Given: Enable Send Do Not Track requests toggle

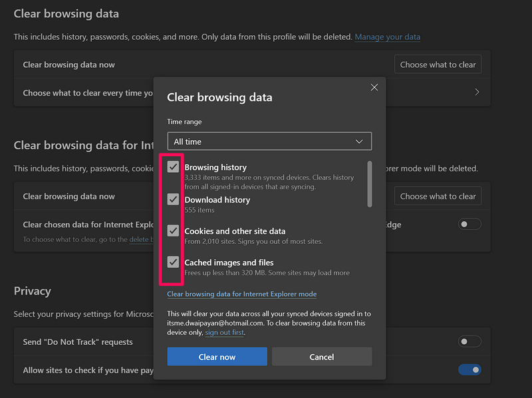Looking at the screenshot, I should coord(469,342).
